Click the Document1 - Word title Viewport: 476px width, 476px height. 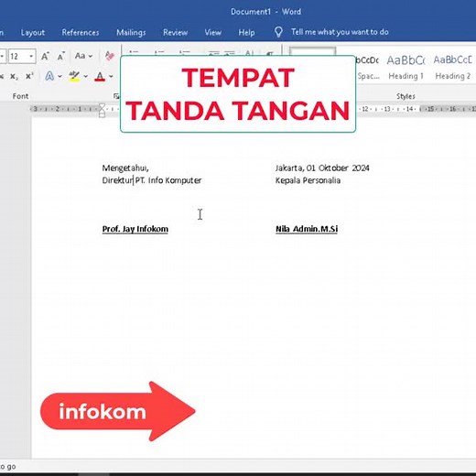tap(265, 12)
